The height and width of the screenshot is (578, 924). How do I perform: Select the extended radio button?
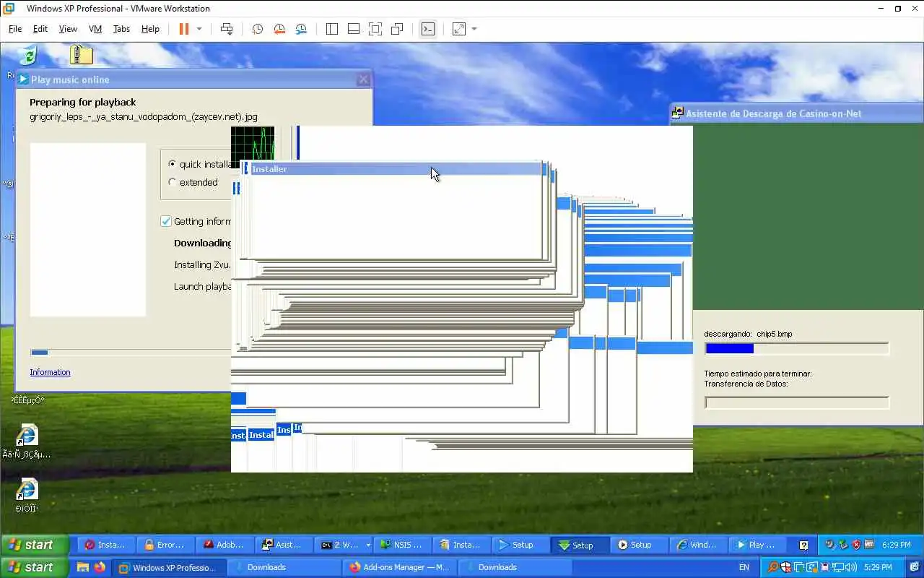tap(172, 182)
